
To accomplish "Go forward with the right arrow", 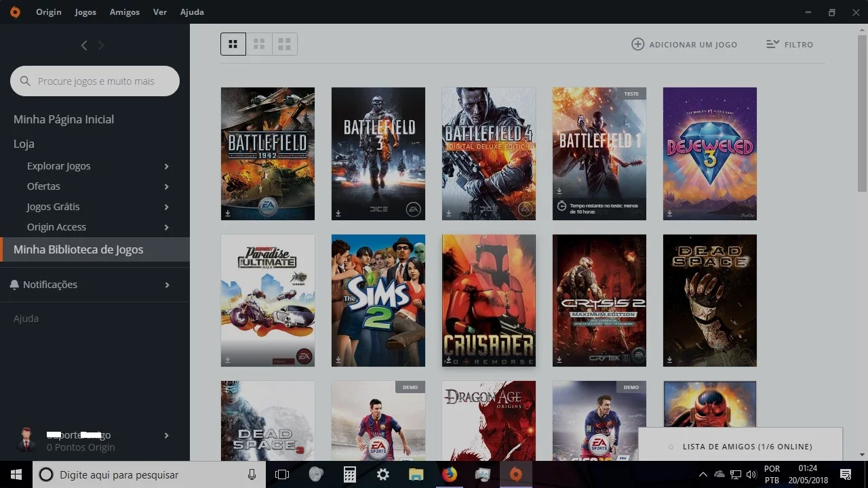I will tap(101, 45).
